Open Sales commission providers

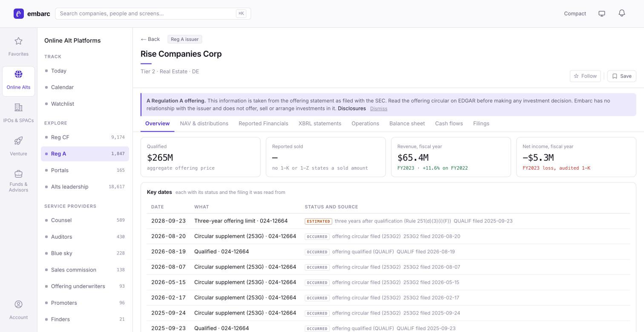85,270
